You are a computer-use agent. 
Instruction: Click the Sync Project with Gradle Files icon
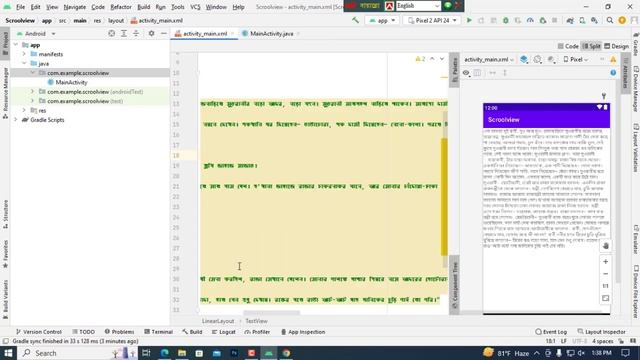click(570, 20)
